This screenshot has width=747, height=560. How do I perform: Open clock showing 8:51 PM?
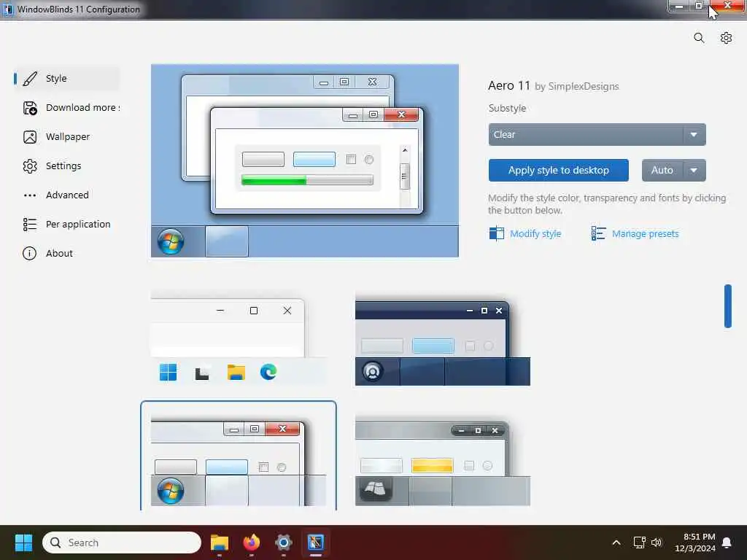click(x=695, y=542)
